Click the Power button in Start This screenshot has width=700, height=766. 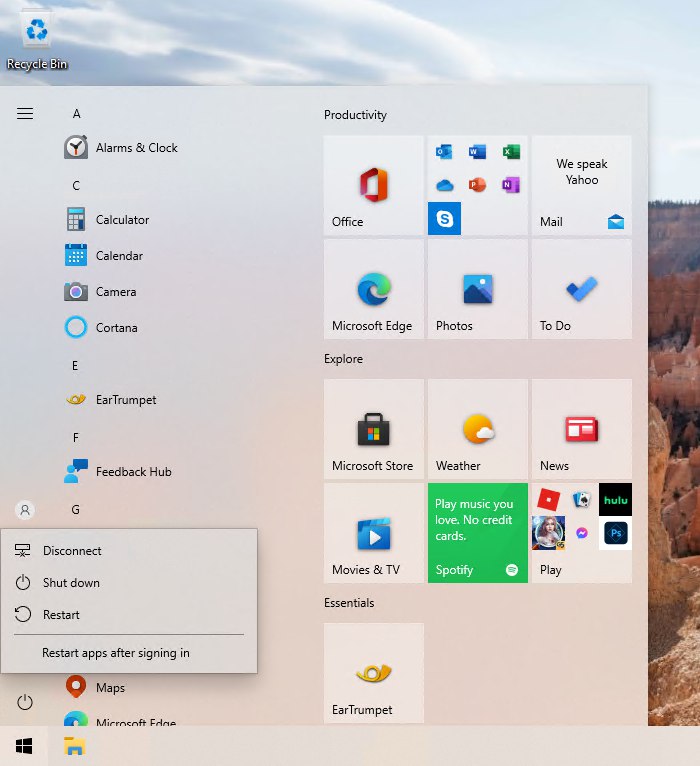[x=25, y=702]
